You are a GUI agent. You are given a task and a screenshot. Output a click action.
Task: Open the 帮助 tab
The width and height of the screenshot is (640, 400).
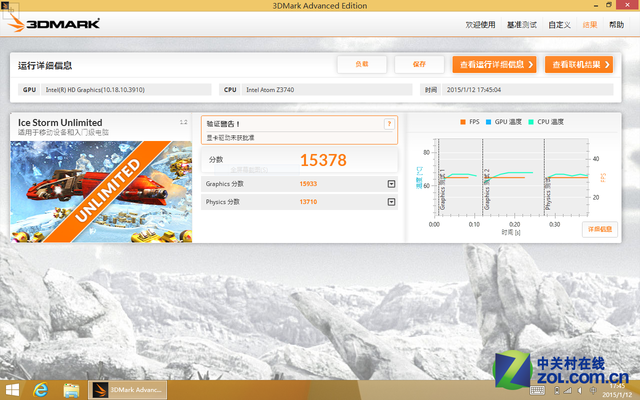[616, 25]
